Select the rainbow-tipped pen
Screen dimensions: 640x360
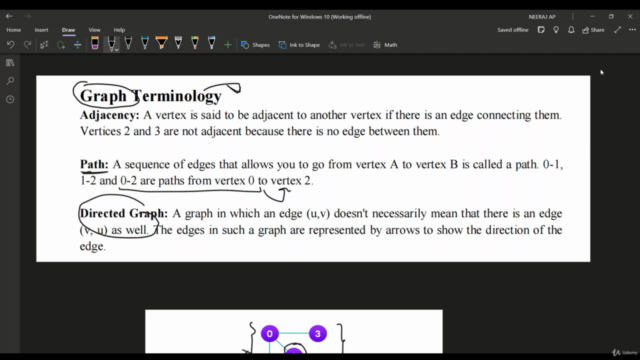195,43
